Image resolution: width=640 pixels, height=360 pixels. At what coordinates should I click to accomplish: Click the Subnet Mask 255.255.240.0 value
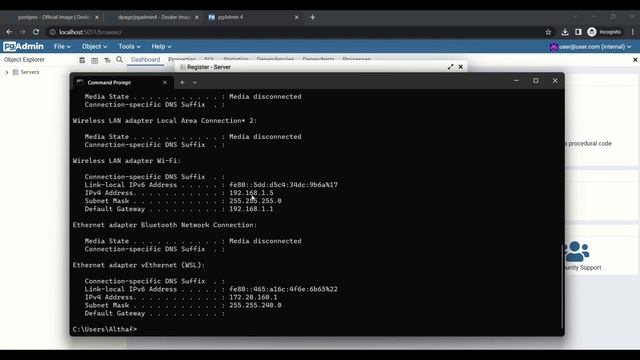(x=255, y=305)
